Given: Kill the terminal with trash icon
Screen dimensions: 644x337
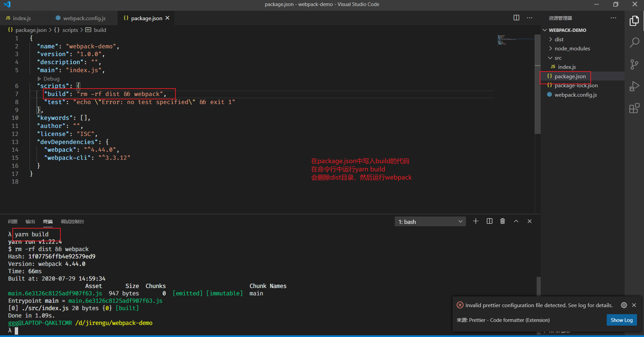Looking at the screenshot, I should click(x=502, y=221).
